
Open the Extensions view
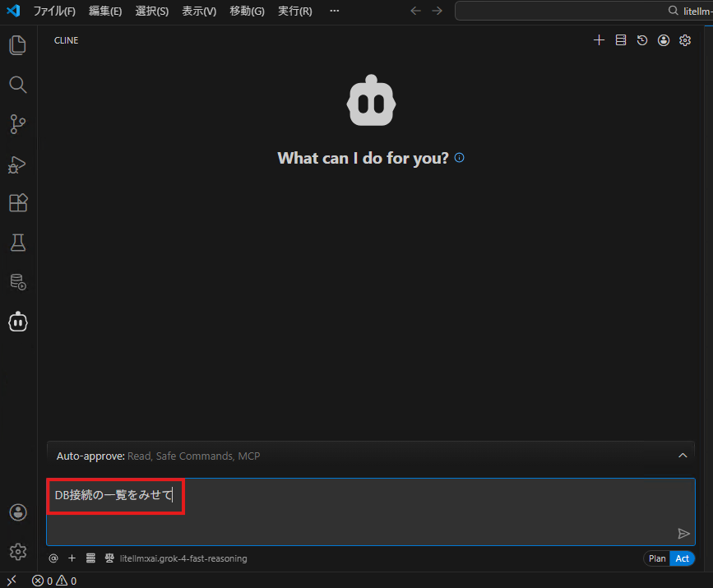18,203
